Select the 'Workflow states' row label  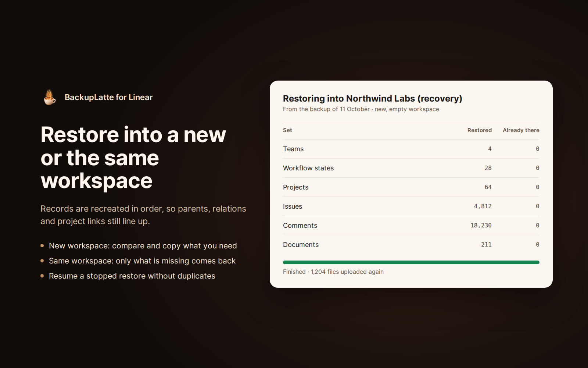point(308,168)
